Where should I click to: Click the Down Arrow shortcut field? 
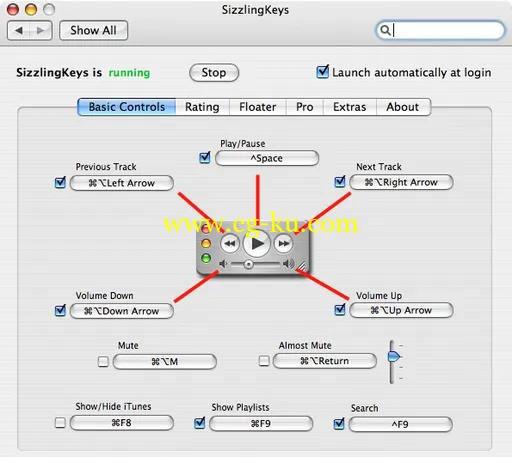coord(122,311)
